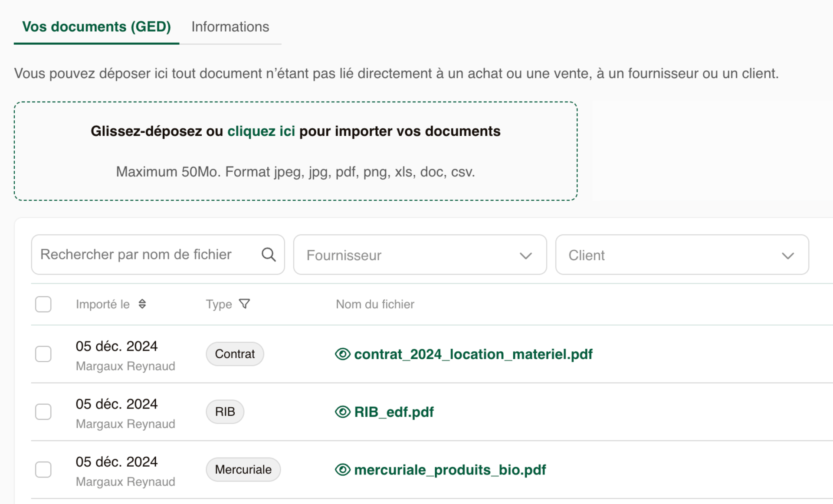The width and height of the screenshot is (833, 504).
Task: Select Vos documents (GED) tab
Action: 96,27
